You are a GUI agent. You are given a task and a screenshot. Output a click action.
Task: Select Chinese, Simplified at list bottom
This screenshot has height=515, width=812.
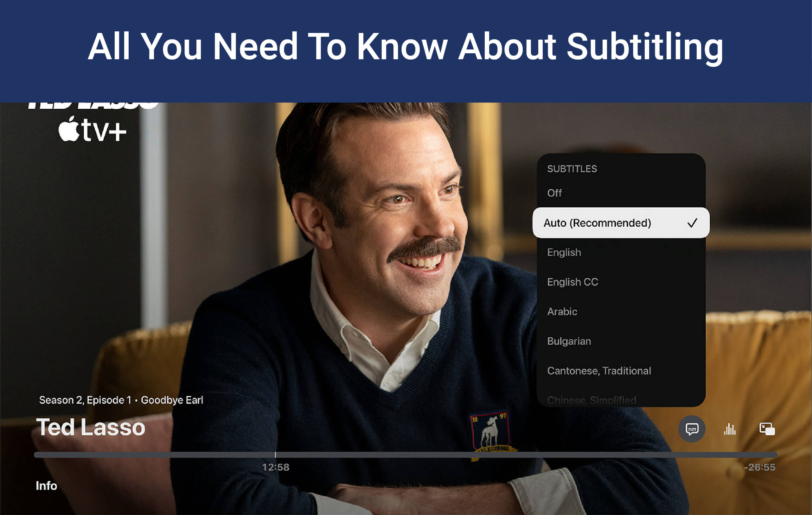[591, 400]
